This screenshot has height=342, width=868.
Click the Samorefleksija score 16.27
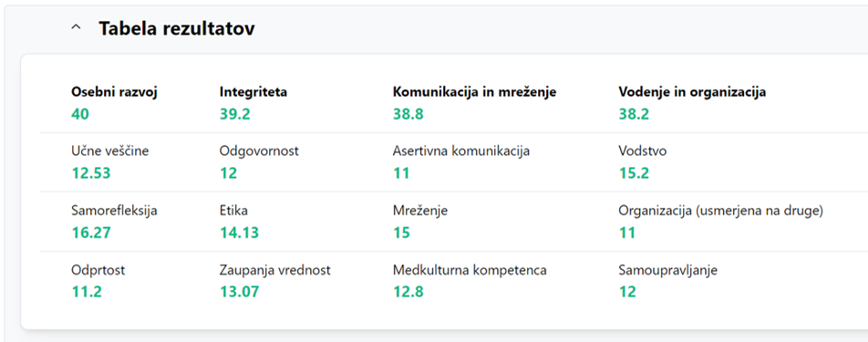[91, 233]
